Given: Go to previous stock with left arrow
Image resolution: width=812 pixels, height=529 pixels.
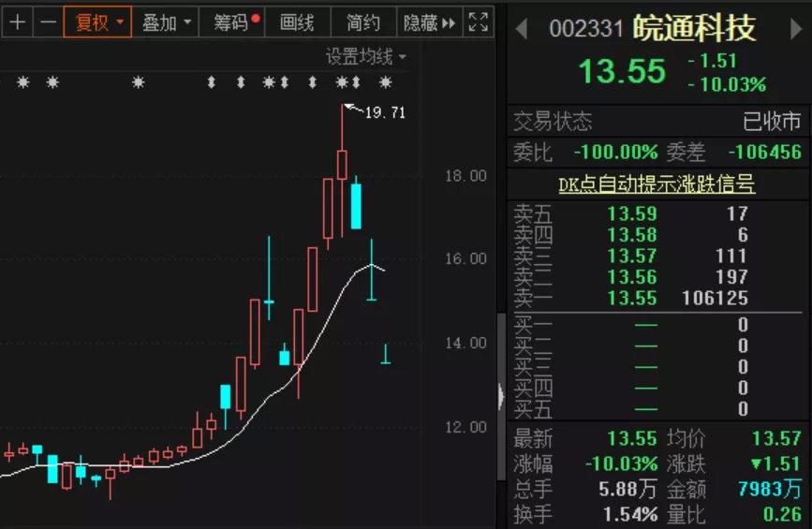Looking at the screenshot, I should point(522,29).
